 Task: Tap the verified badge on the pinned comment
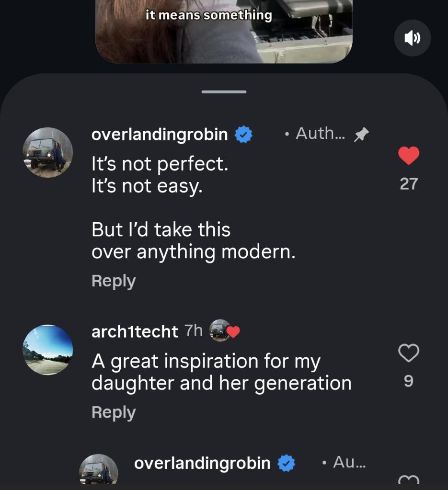[243, 135]
